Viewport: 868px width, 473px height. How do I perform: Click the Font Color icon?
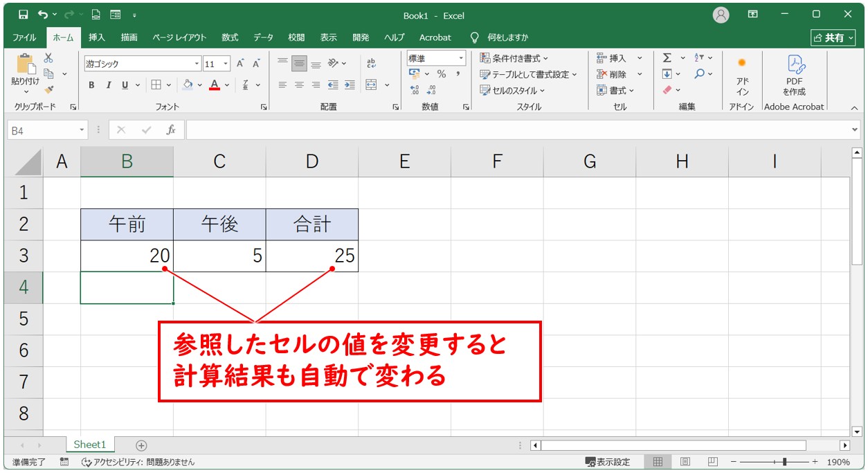[x=214, y=84]
